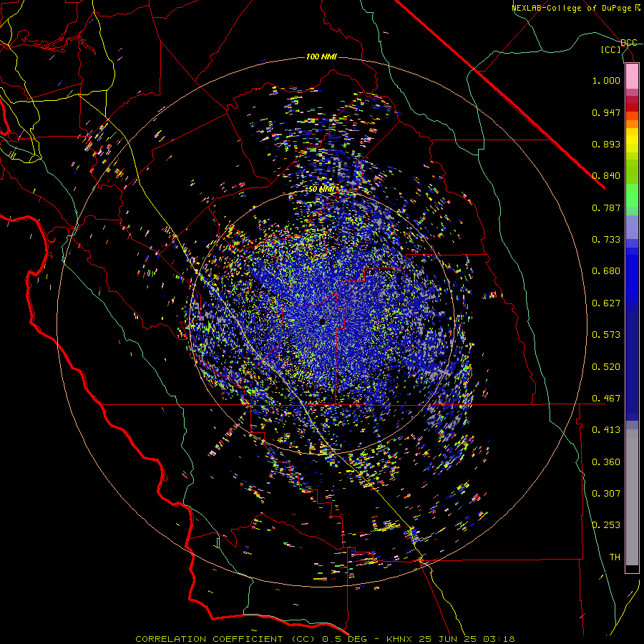Select the 0.787 scale value
This screenshot has width=644, height=644.
click(x=606, y=208)
